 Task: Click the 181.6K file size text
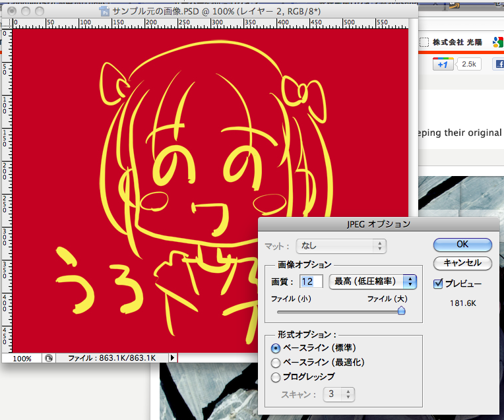[x=463, y=303]
